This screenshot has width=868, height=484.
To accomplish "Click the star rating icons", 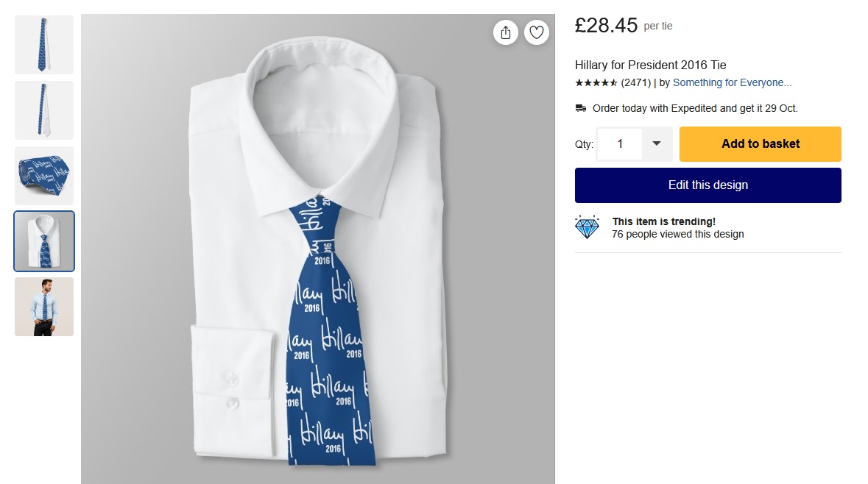I will click(596, 83).
